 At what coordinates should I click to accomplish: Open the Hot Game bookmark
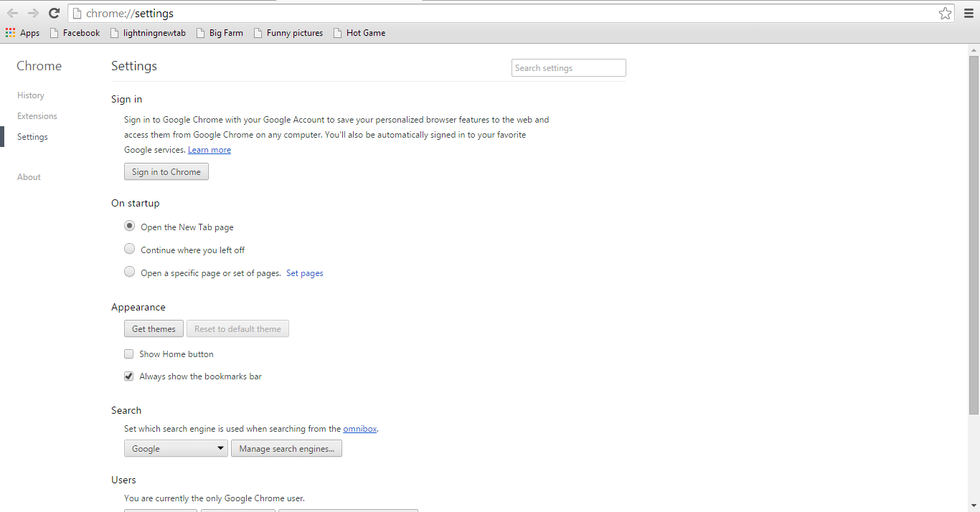[x=359, y=33]
